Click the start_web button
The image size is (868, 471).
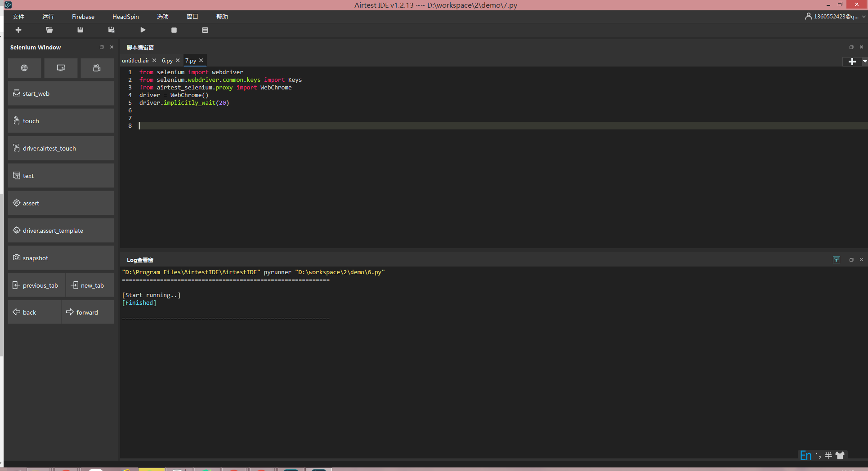click(x=61, y=93)
